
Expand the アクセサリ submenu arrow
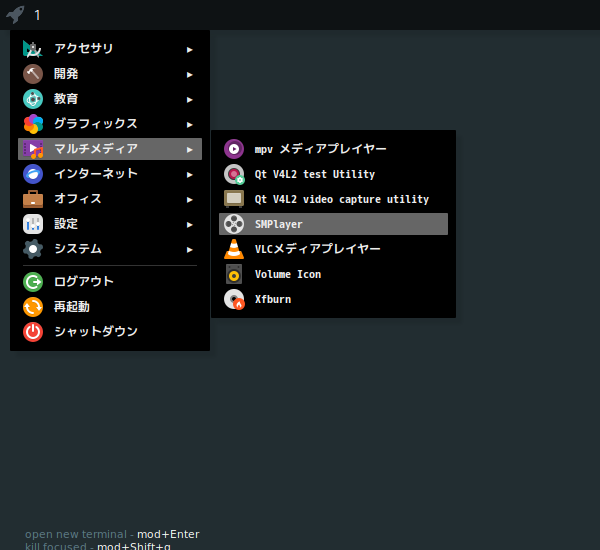pos(189,50)
